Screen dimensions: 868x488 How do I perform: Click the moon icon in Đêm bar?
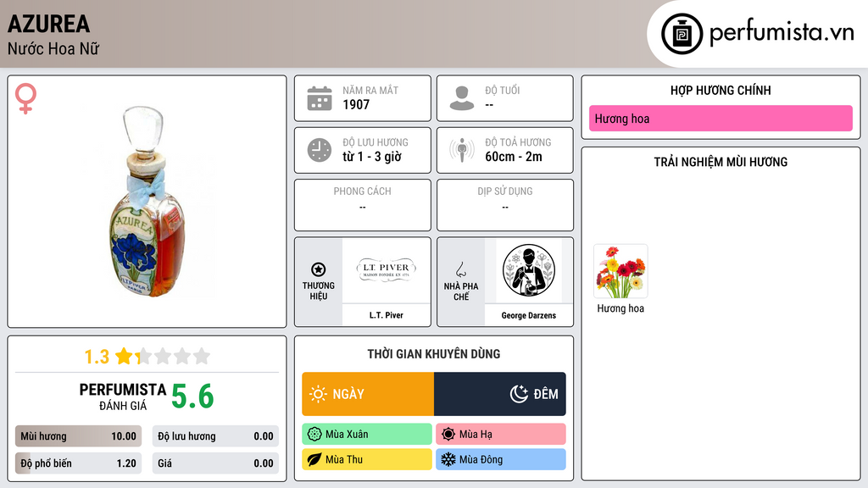(x=519, y=394)
